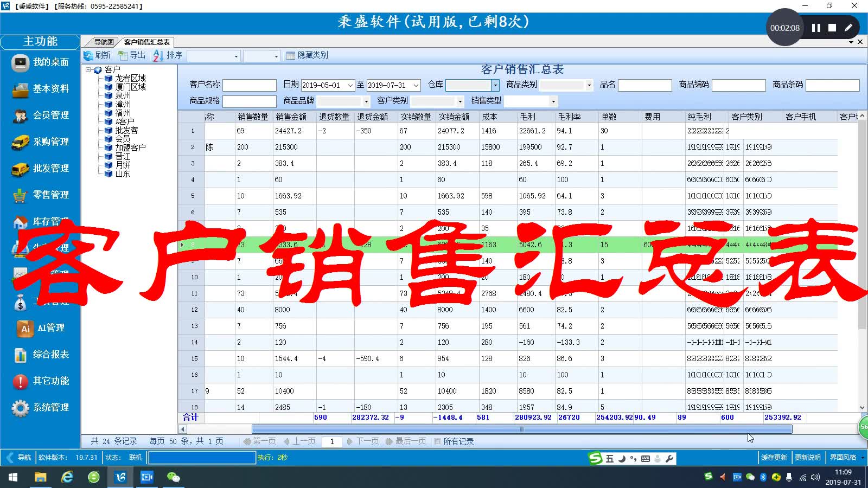Click the vertical scrollbar down arrow
This screenshot has width=868, height=488.
point(862,408)
